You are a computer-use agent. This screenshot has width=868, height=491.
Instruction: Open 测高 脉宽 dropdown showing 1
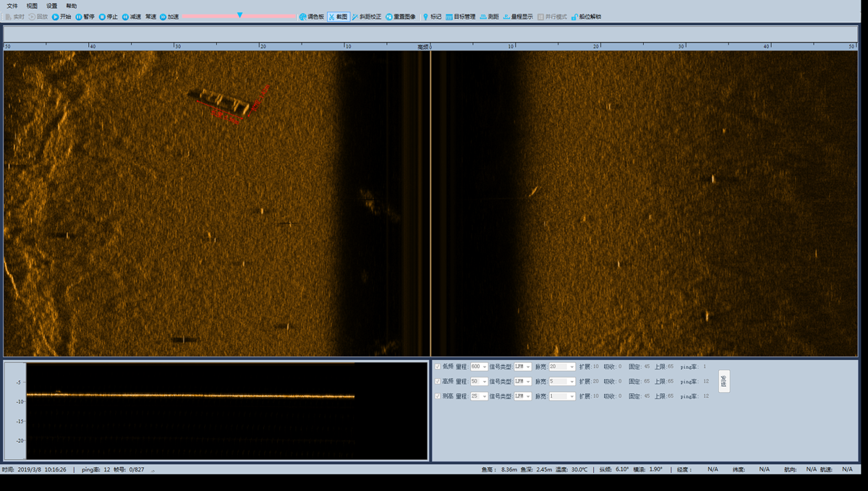[562, 396]
